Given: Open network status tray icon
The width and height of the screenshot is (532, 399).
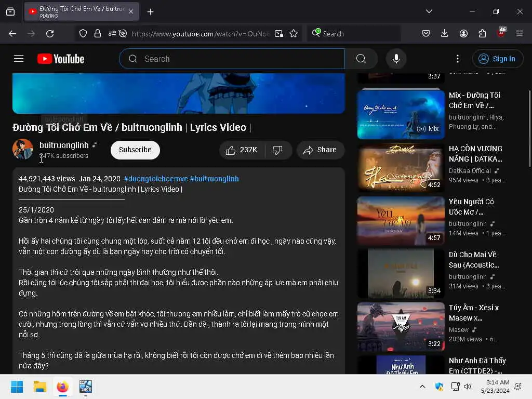Looking at the screenshot, I should tap(455, 387).
